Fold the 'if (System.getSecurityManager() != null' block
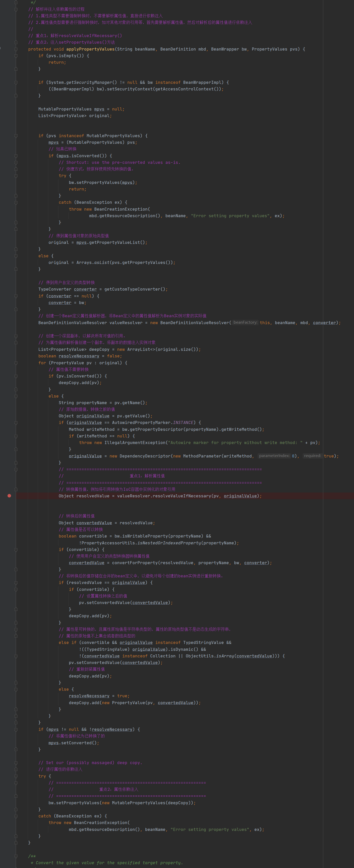 [x=16, y=83]
